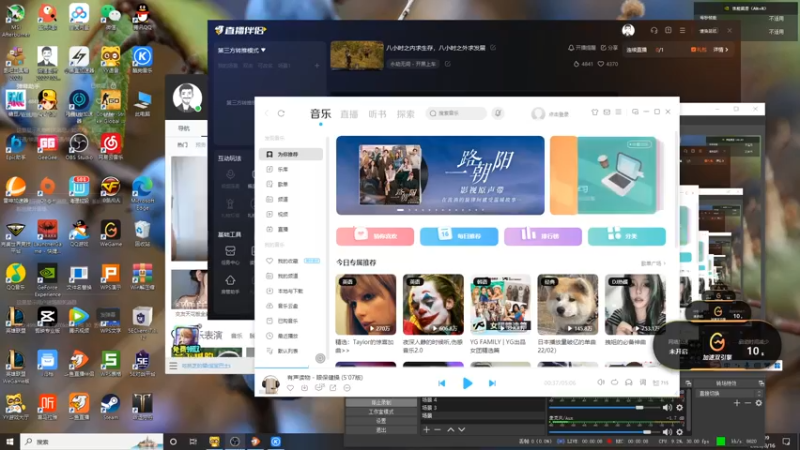
Task: Click the 分享 button in 直播伴侣
Action: click(609, 48)
